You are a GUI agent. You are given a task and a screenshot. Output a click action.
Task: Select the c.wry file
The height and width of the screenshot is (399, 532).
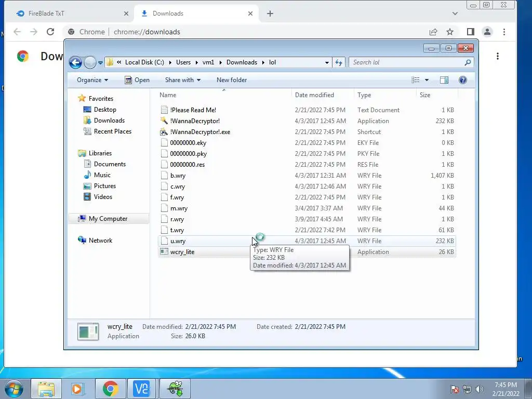tap(307, 187)
